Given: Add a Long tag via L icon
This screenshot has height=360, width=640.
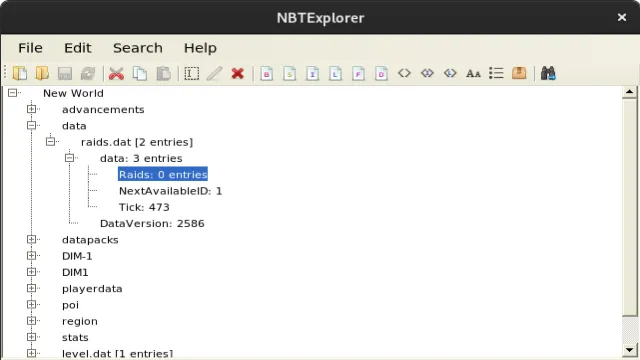Looking at the screenshot, I should point(336,73).
